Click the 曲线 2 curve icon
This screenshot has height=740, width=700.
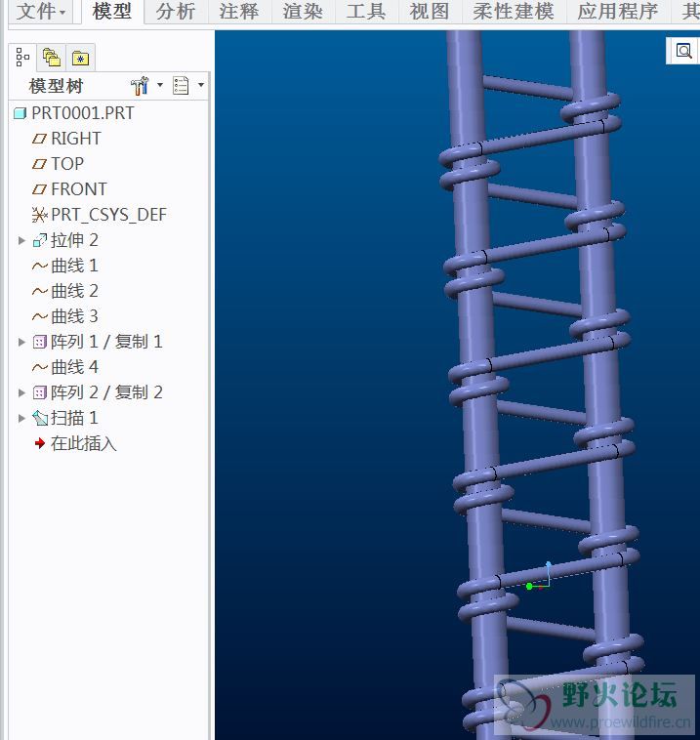[40, 292]
